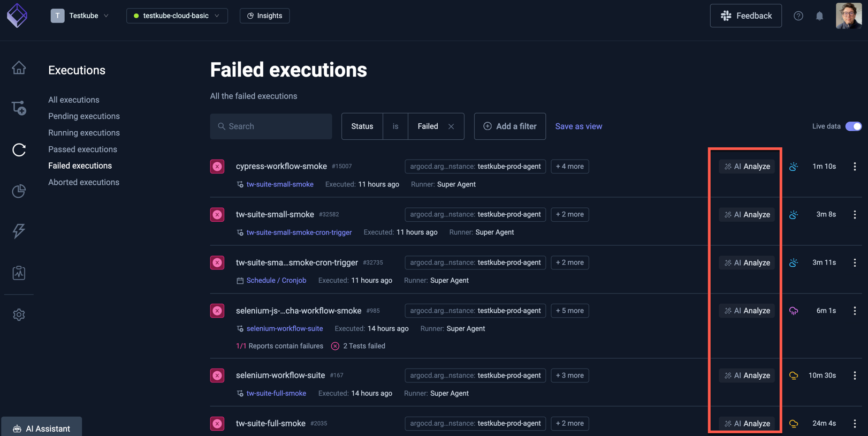The height and width of the screenshot is (436, 868).
Task: Click the failed status icon of cypress-workflow-smoke
Action: point(217,167)
